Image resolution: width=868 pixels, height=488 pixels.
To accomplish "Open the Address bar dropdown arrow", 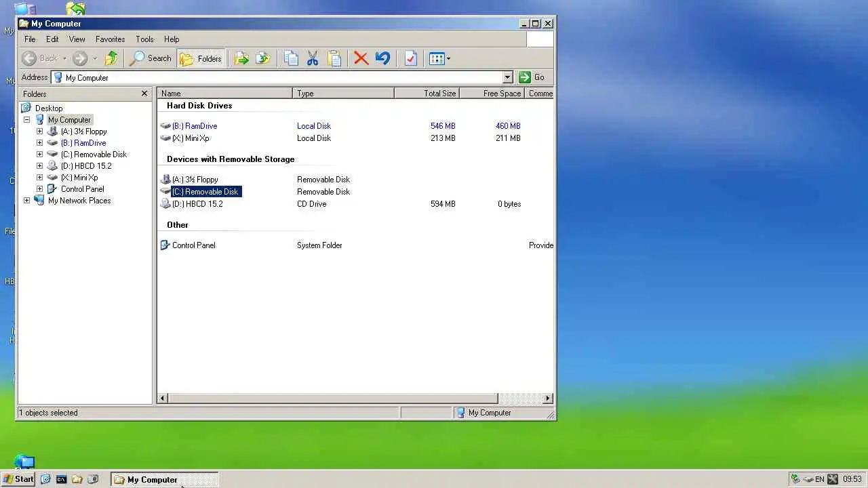I will (507, 77).
